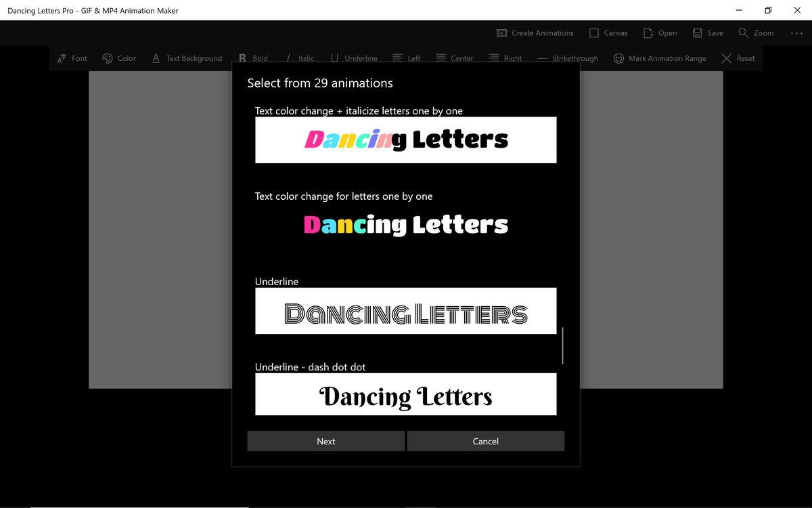Open the Color palette tool

pos(119,58)
